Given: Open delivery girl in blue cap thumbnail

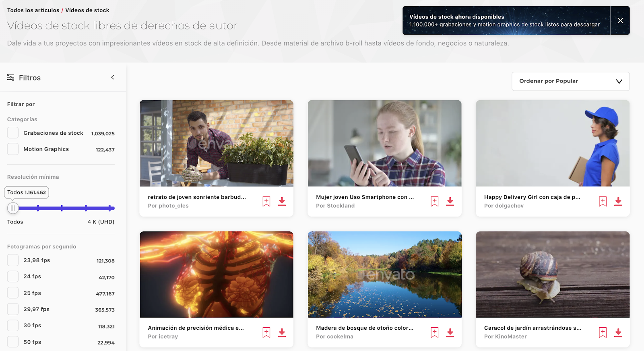Looking at the screenshot, I should click(x=553, y=143).
